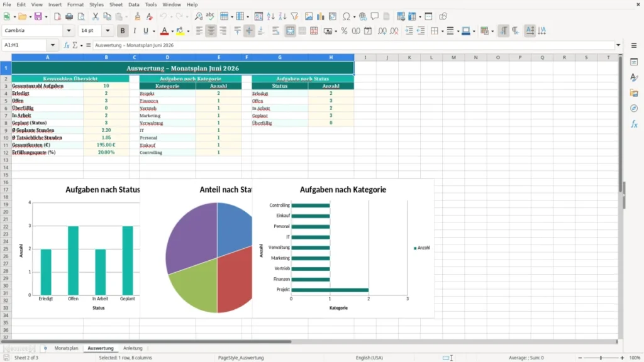Apply yellow background color swatch
644x362 pixels.
(180, 31)
